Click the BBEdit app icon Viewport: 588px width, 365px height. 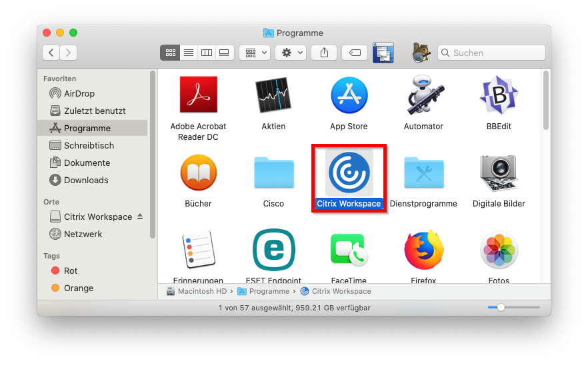[x=499, y=95]
